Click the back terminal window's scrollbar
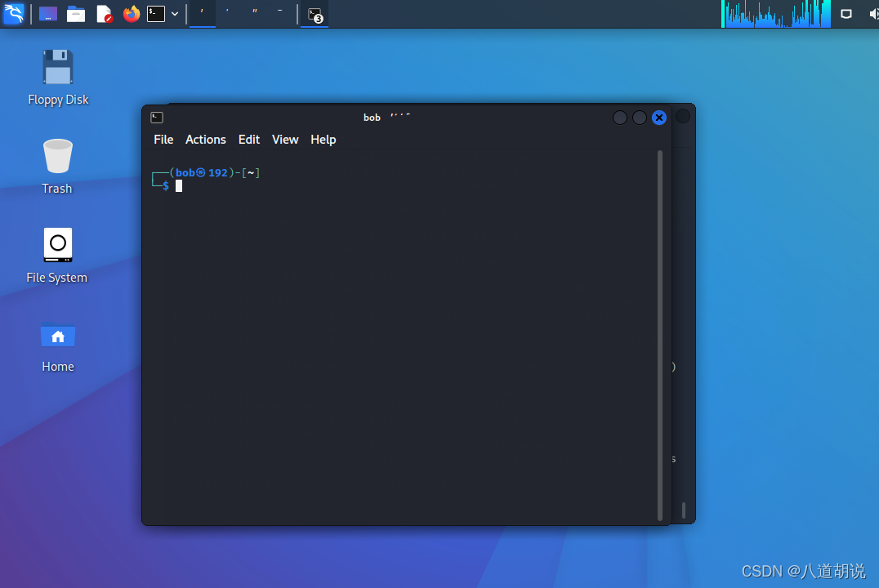This screenshot has height=588, width=879. [x=684, y=510]
